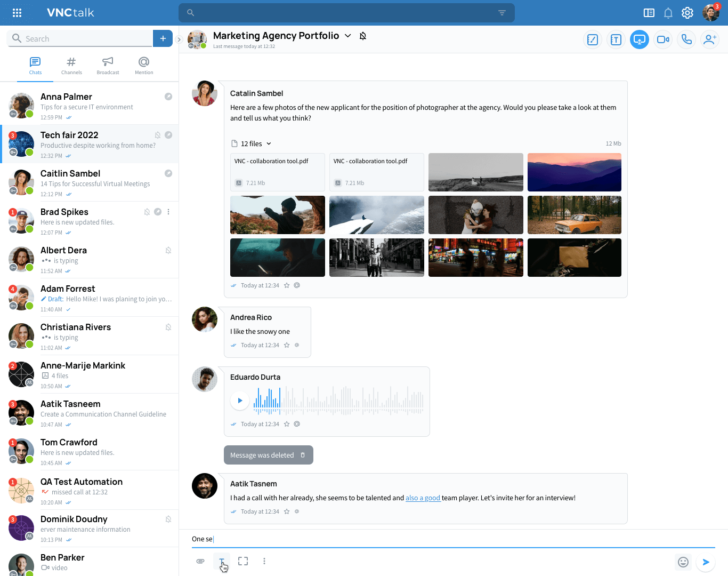Click the global search bar
The image size is (728, 576).
(x=346, y=13)
